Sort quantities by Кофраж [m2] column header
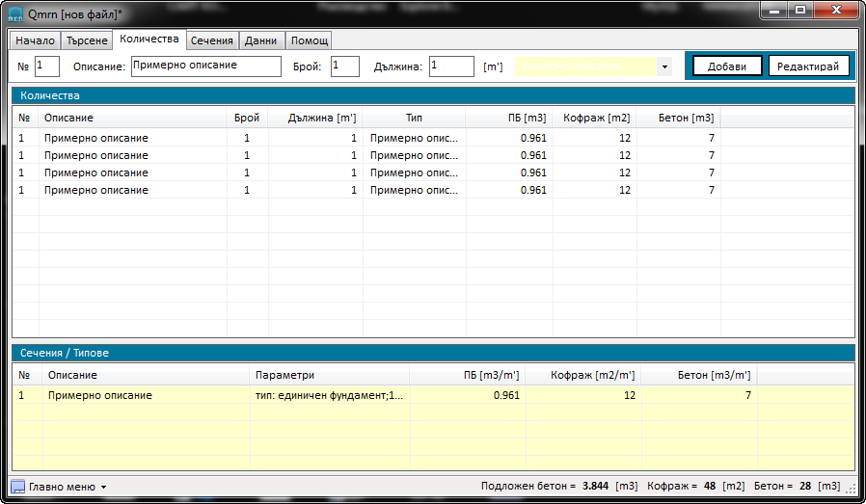Viewport: 866px width, 504px height. coord(595,118)
